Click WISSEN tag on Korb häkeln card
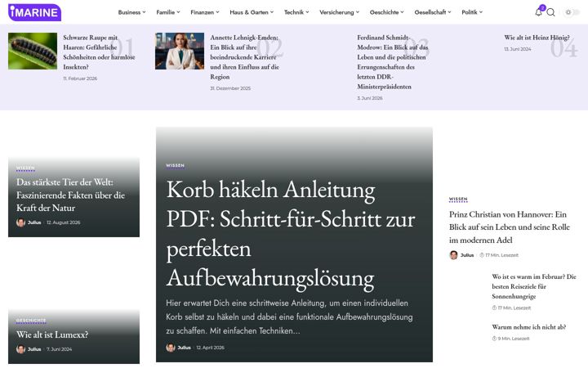Image resolution: width=588 pixels, height=368 pixels. pos(175,165)
